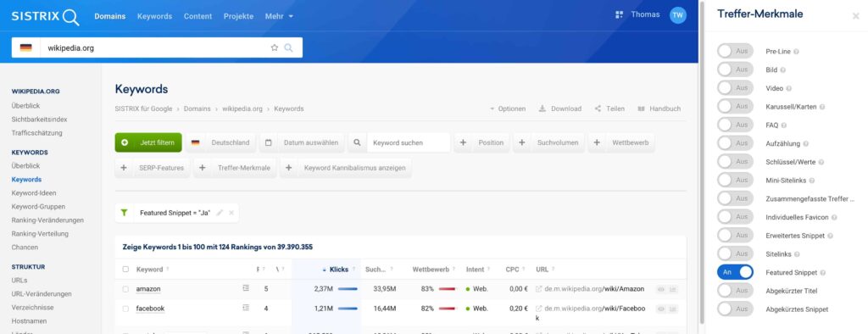Open the Domains tab in the top navigation
868x334 pixels.
click(109, 16)
